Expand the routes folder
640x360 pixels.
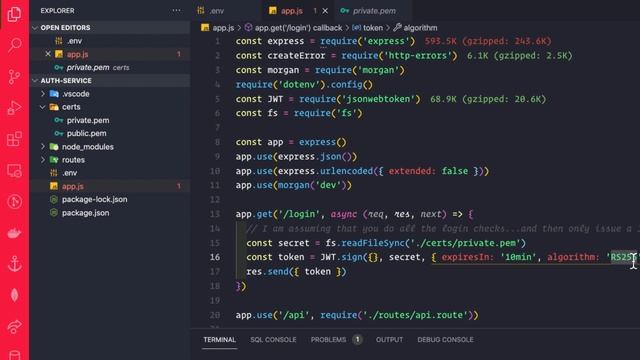click(x=43, y=160)
